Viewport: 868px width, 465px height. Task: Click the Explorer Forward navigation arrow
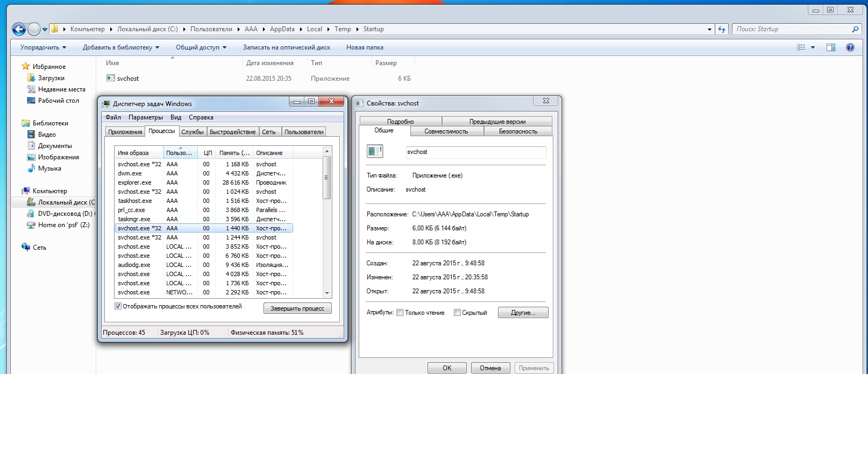34,29
